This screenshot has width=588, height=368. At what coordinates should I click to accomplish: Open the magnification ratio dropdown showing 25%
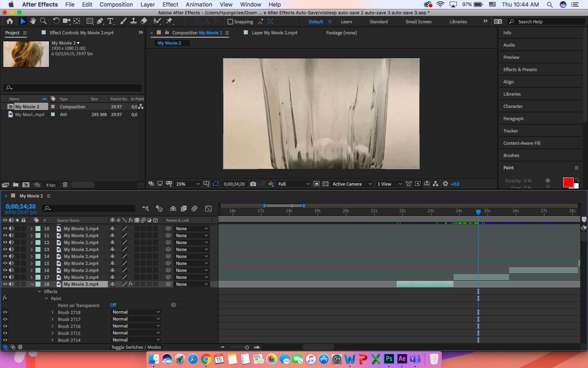click(x=187, y=184)
